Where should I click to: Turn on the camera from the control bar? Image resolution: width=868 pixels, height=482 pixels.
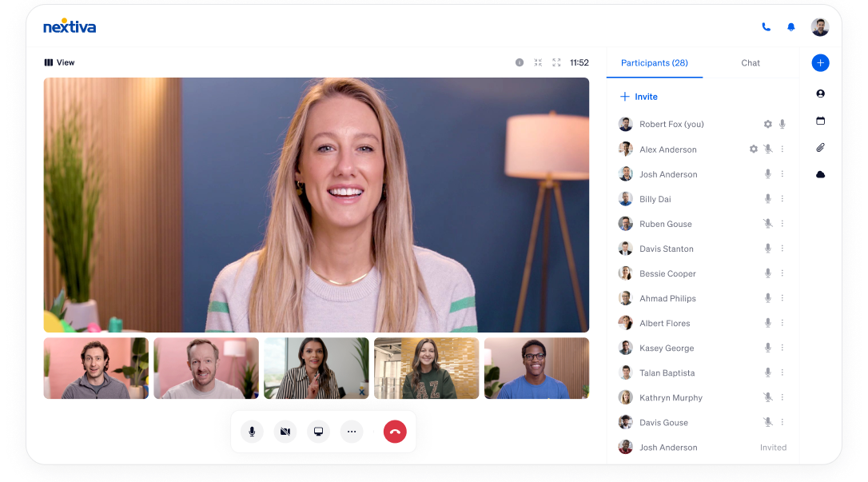[285, 431]
